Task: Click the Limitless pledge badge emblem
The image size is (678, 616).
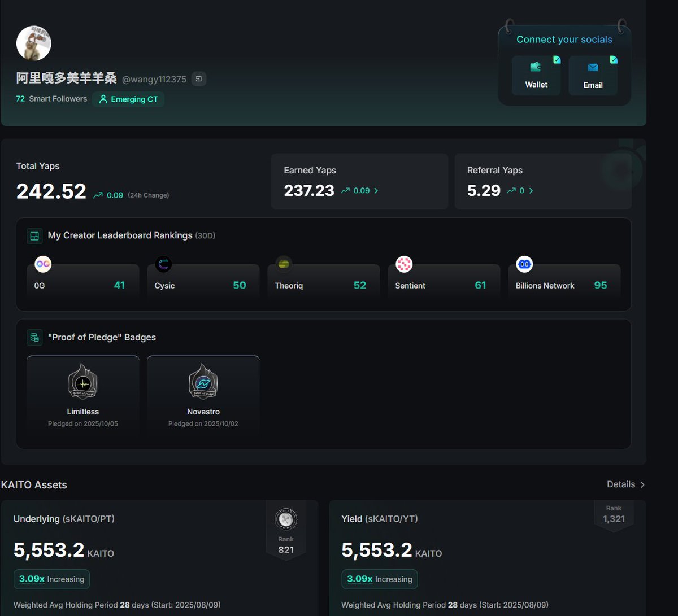Action: coord(82,382)
